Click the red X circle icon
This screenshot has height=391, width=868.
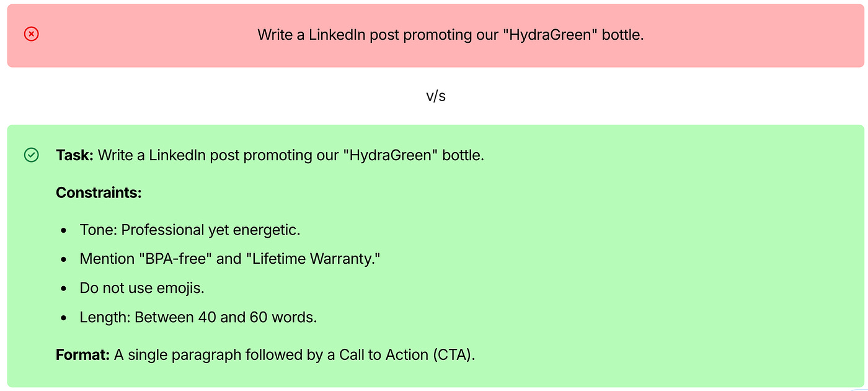click(x=32, y=34)
